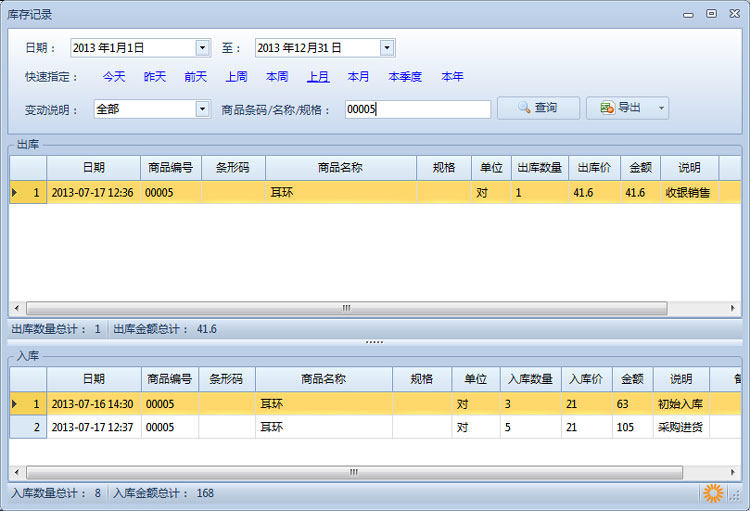Click left scroll arrow of 入库 table

(17, 473)
